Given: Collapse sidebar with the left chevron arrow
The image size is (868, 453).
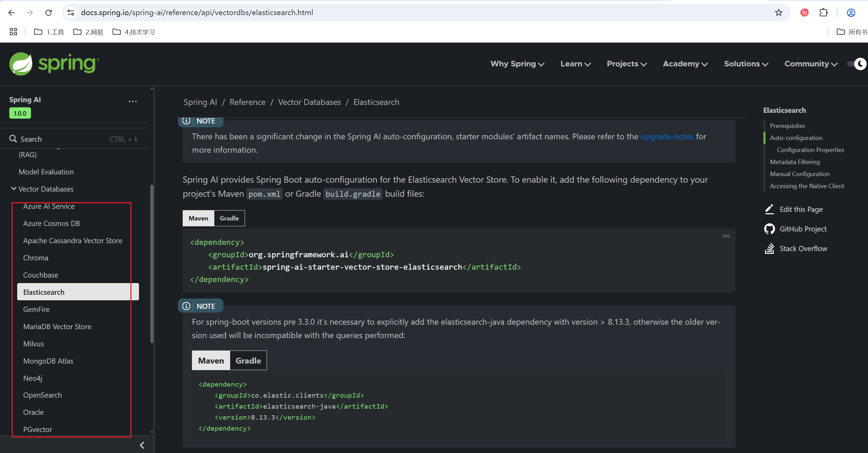Looking at the screenshot, I should pos(142,445).
